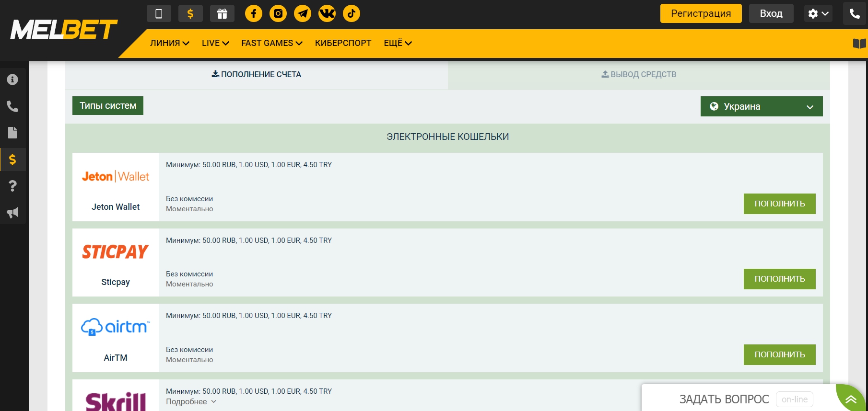Open the VK social icon
Screen dimensions: 868x411
327,13
